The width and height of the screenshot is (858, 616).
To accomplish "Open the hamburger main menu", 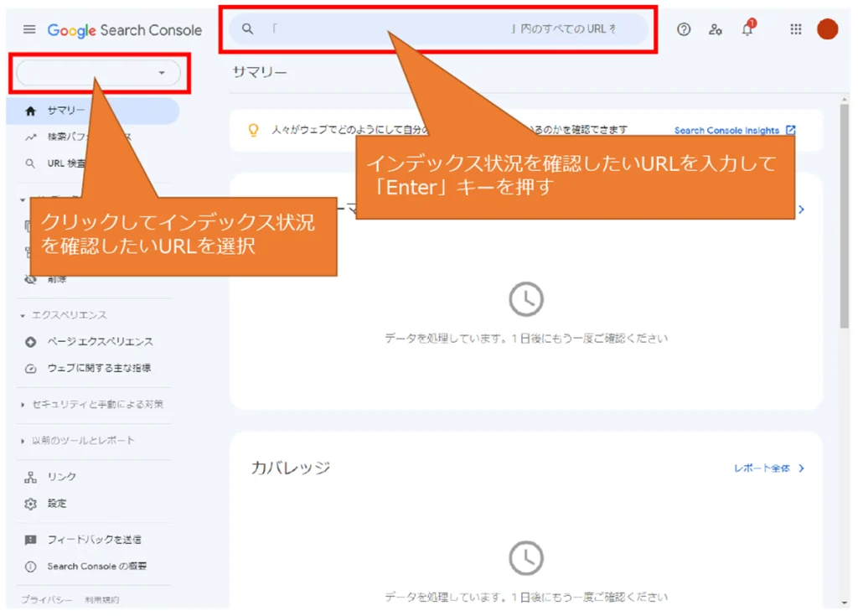I will [x=29, y=29].
